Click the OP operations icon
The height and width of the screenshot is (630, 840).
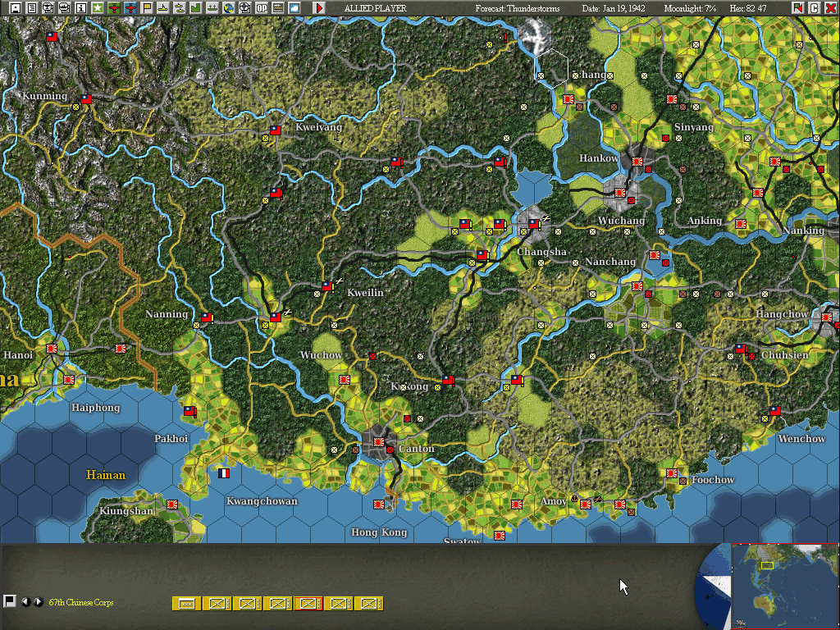(262, 8)
